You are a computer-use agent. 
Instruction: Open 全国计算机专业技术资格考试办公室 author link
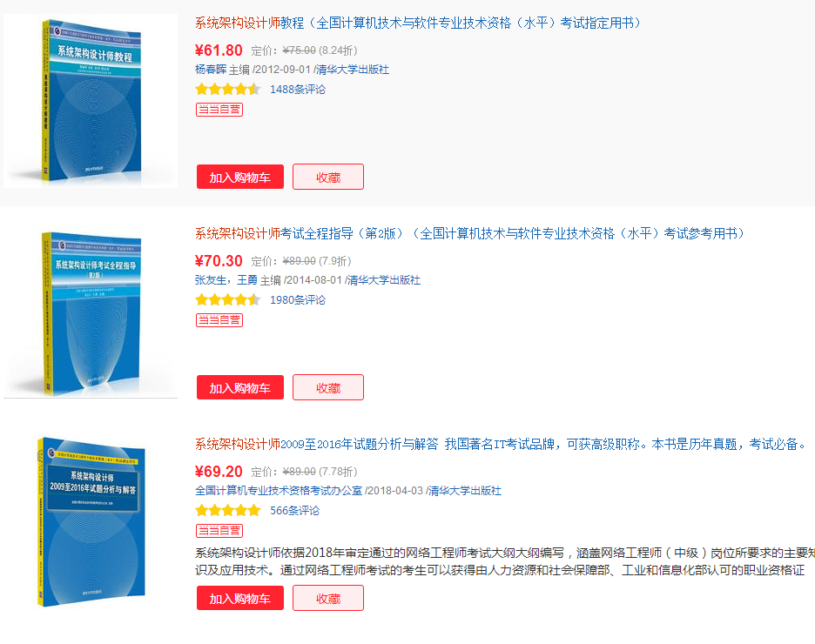279,491
